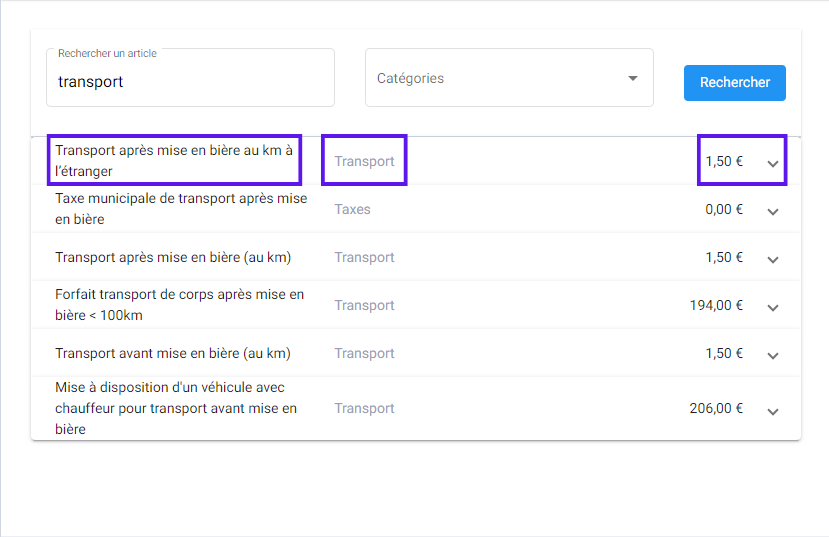Click the Rechercher button
Image resolution: width=829 pixels, height=537 pixels.
[734, 82]
